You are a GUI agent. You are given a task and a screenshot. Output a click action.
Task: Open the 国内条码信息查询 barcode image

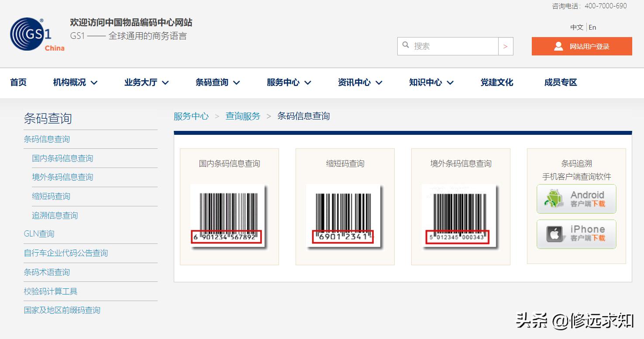pos(229,217)
